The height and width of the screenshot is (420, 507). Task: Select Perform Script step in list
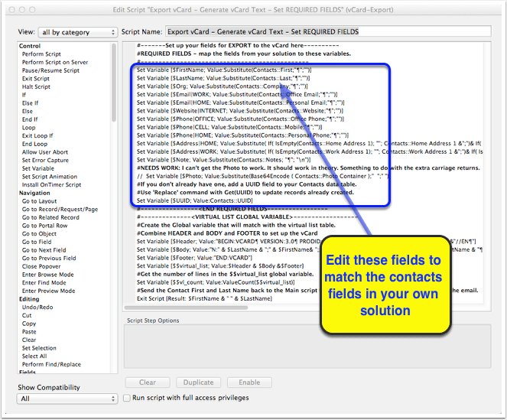point(41,54)
